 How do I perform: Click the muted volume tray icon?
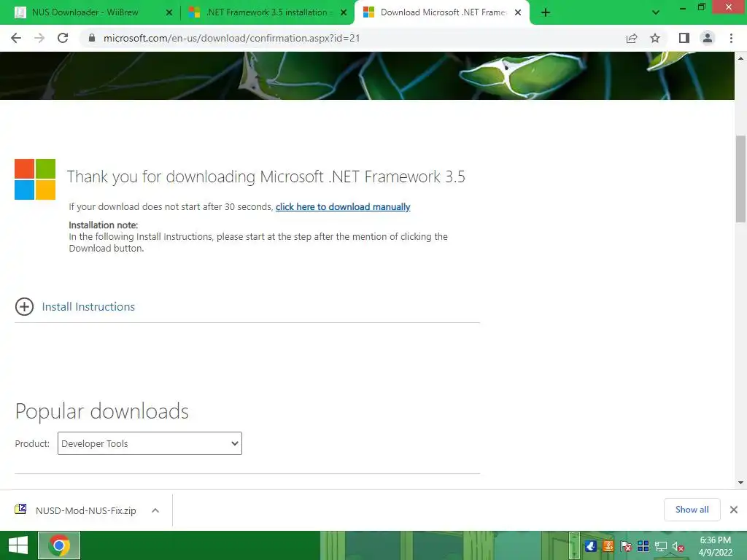678,547
